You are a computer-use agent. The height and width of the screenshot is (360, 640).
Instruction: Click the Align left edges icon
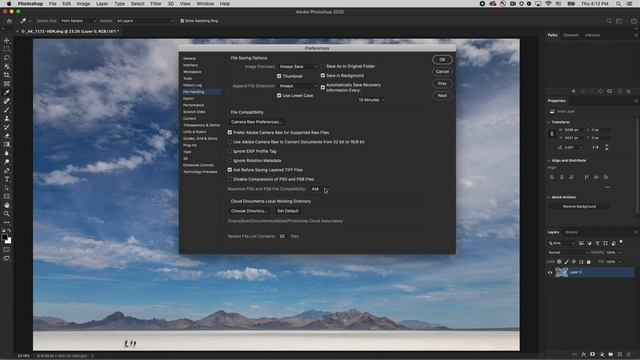552,177
